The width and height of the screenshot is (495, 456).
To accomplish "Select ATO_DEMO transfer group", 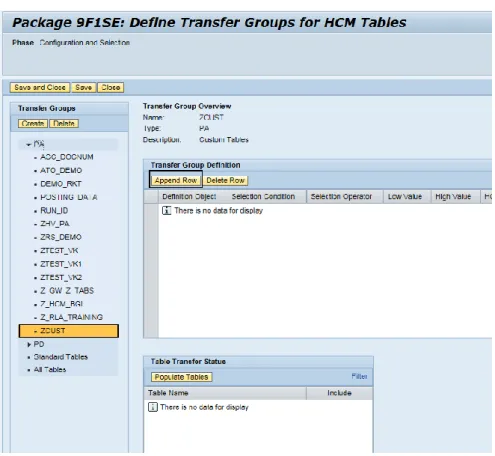I will 61,170.
